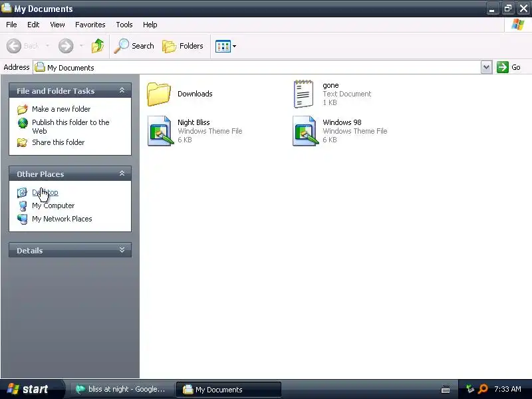This screenshot has width=532, height=399.
Task: Click Make a new folder link
Action: [61, 109]
